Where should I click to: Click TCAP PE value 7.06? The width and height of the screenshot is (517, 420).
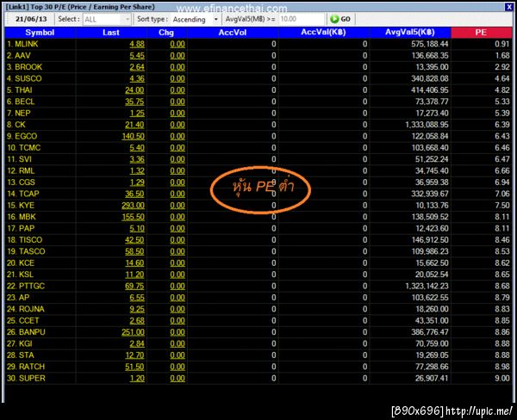pyautogui.click(x=502, y=194)
